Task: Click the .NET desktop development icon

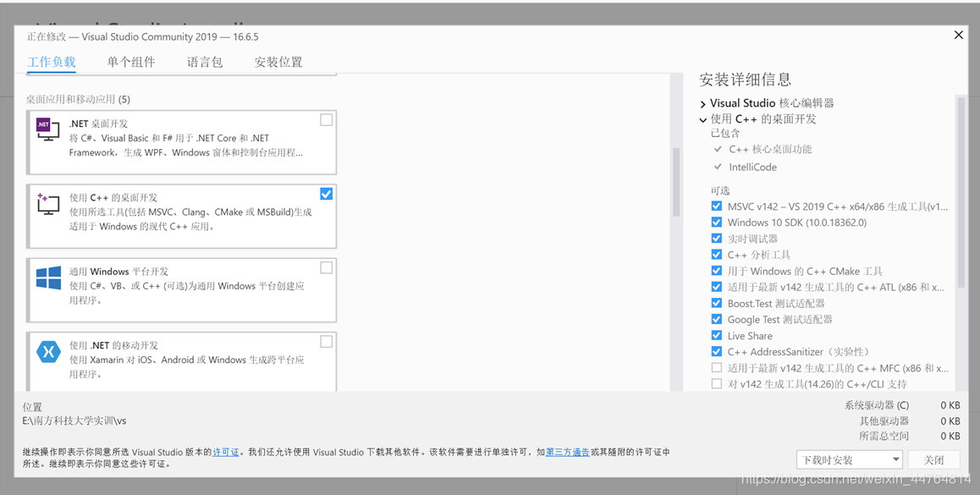Action: (48, 128)
